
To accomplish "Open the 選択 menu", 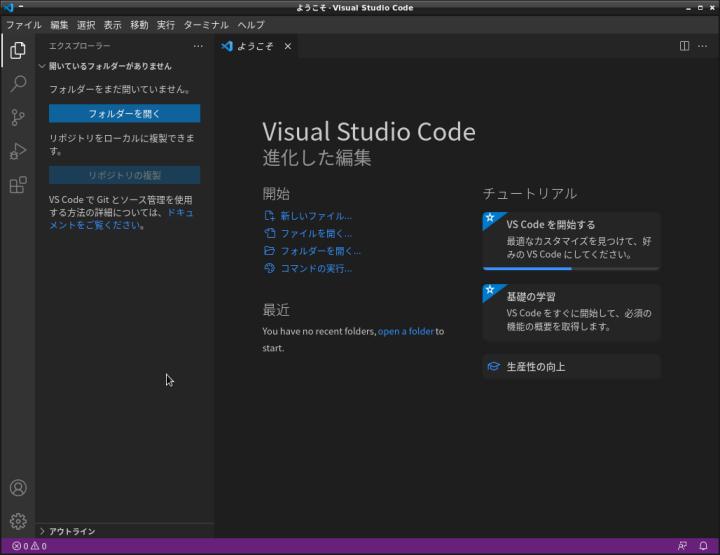I will (86, 25).
